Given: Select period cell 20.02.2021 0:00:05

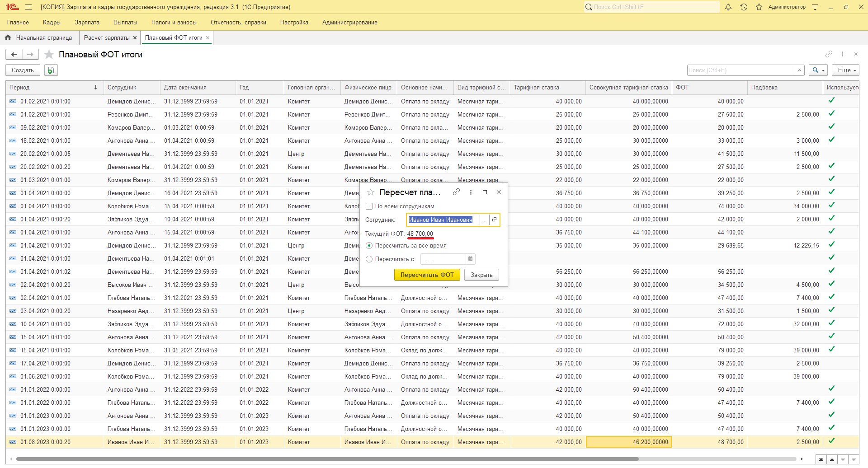Looking at the screenshot, I should (55, 154).
